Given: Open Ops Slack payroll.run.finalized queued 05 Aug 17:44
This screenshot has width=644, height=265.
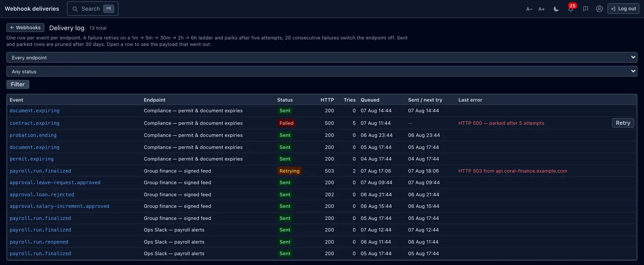Looking at the screenshot, I should pos(40,254).
